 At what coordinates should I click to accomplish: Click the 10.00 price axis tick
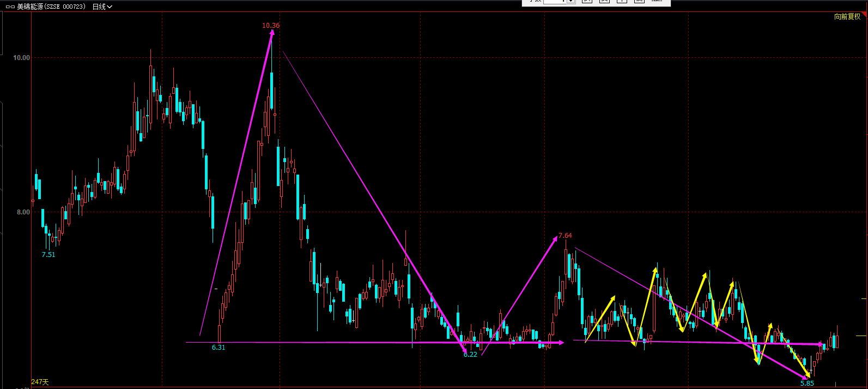(x=22, y=58)
